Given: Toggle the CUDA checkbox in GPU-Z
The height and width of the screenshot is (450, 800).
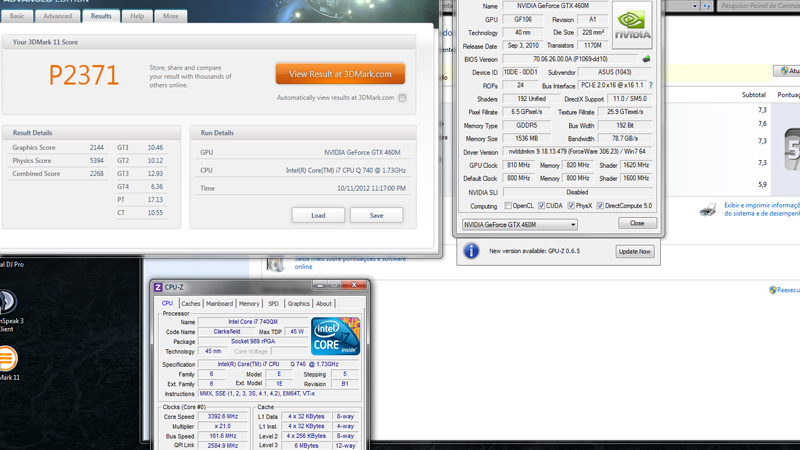Looking at the screenshot, I should pyautogui.click(x=541, y=206).
